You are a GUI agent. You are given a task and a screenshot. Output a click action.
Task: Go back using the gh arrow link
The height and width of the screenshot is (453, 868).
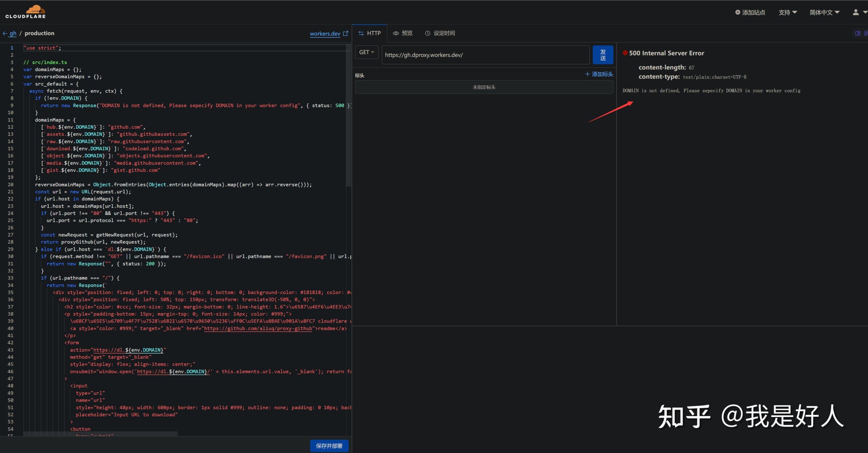9,33
